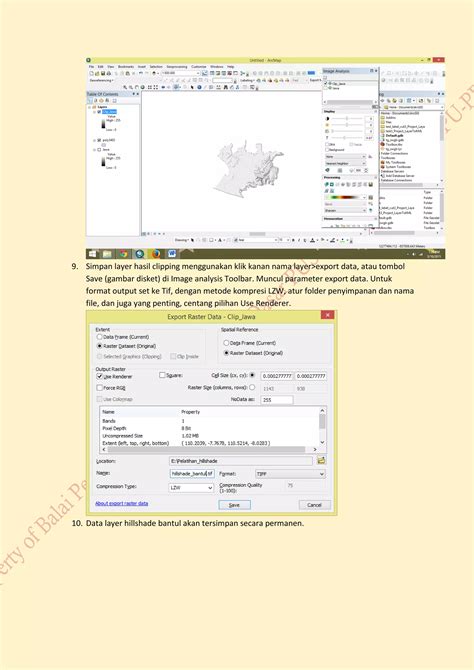The width and height of the screenshot is (474, 670).
Task: Open the File menu in ArcMap
Action: [x=91, y=67]
